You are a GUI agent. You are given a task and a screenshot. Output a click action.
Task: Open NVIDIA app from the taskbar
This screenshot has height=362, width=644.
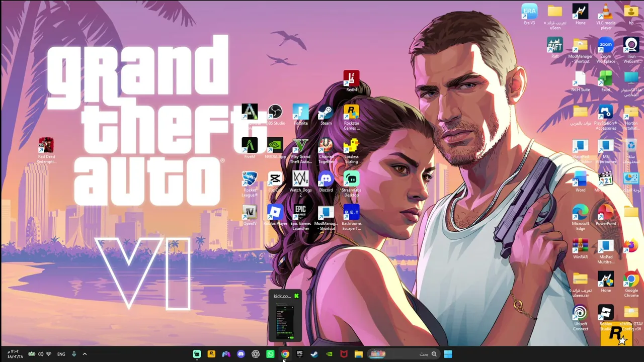point(329,354)
